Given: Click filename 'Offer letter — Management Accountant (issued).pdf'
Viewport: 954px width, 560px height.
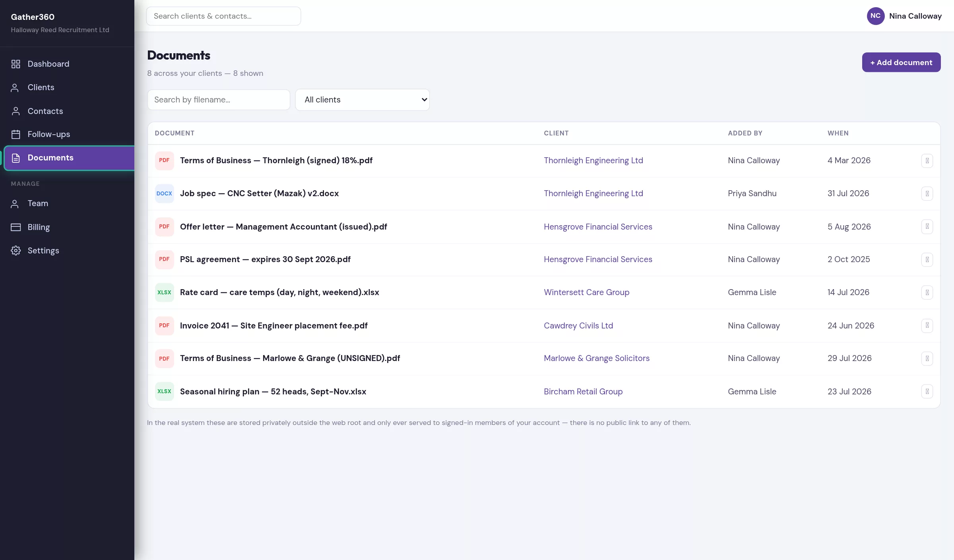Looking at the screenshot, I should 283,227.
